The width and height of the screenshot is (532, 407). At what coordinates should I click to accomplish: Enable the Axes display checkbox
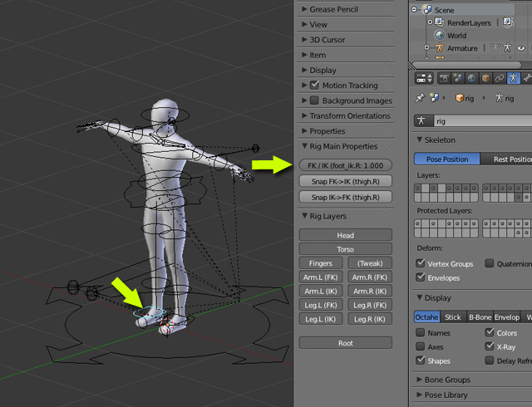tap(421, 346)
